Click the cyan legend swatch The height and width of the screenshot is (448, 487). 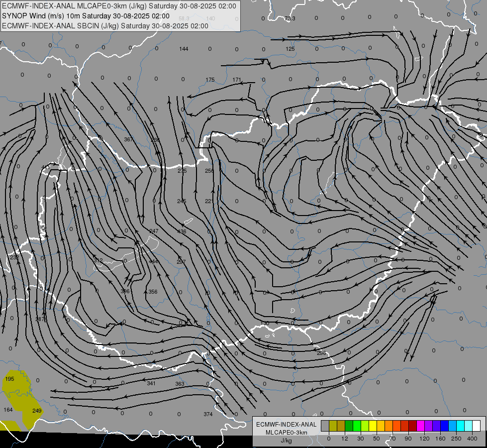pos(461,426)
